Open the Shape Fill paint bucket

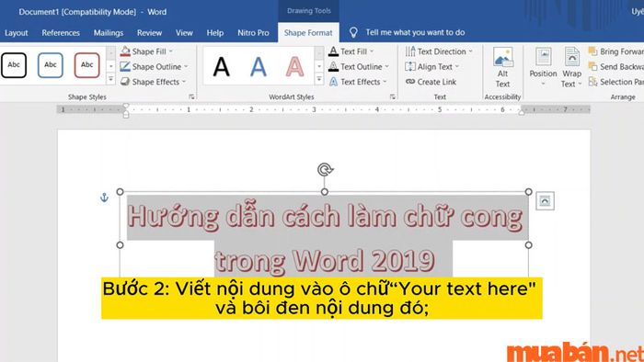tap(125, 51)
